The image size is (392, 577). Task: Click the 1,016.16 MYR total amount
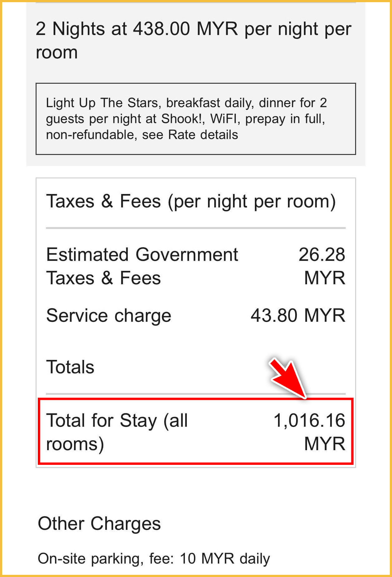coord(310,432)
